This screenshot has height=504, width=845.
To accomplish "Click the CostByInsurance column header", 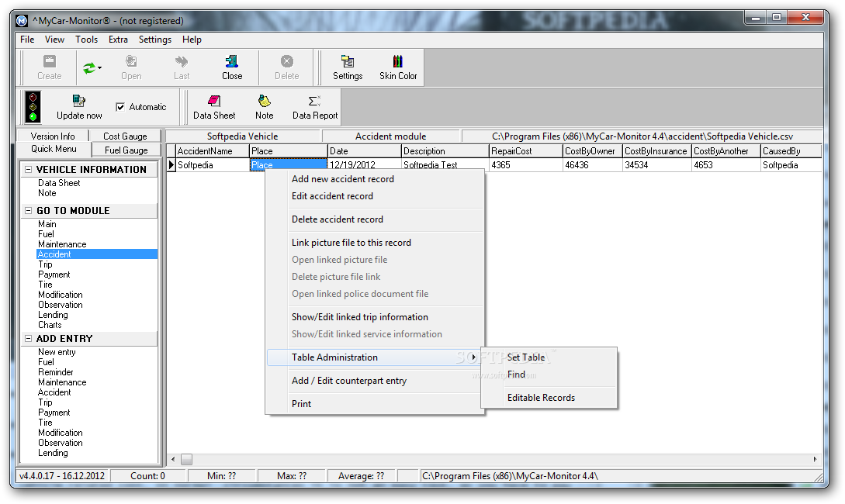I will coord(657,151).
